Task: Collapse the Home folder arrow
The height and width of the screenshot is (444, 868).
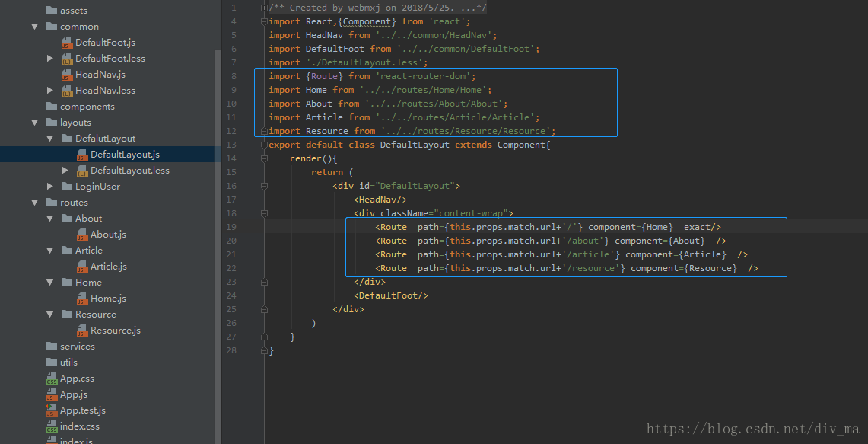Action: (49, 283)
